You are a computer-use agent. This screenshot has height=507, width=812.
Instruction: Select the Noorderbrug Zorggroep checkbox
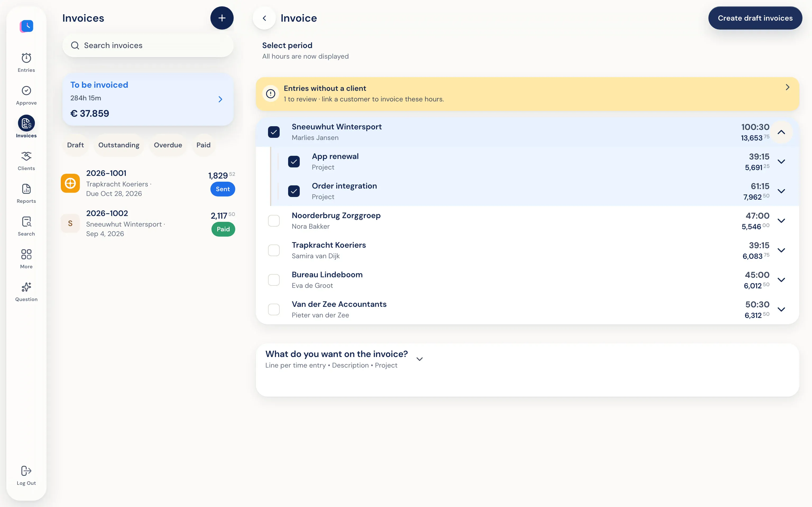(274, 221)
